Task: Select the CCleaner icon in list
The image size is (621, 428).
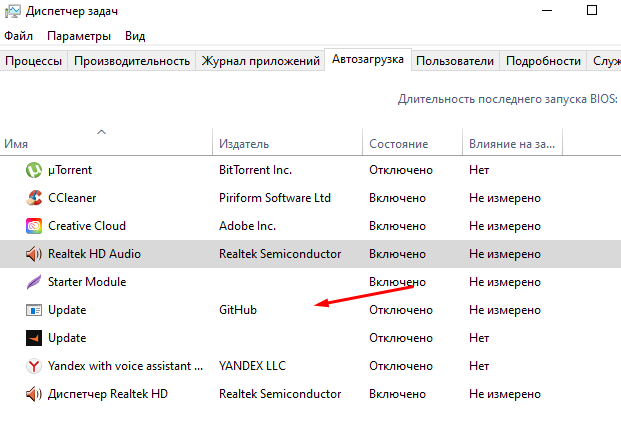Action: click(x=33, y=198)
